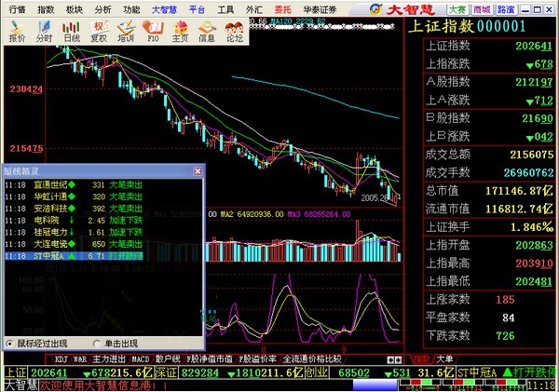Select the 桂冠电力 加速下跌 row
The image size is (559, 392).
(74, 233)
